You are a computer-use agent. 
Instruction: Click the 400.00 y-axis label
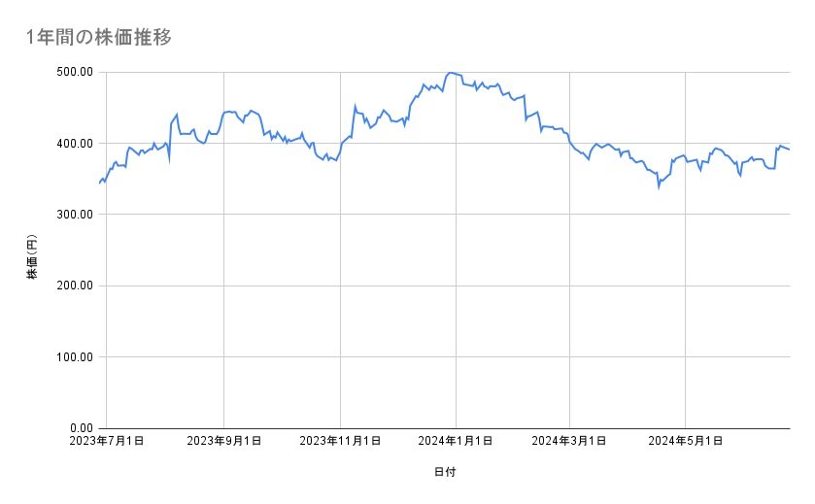[74, 144]
